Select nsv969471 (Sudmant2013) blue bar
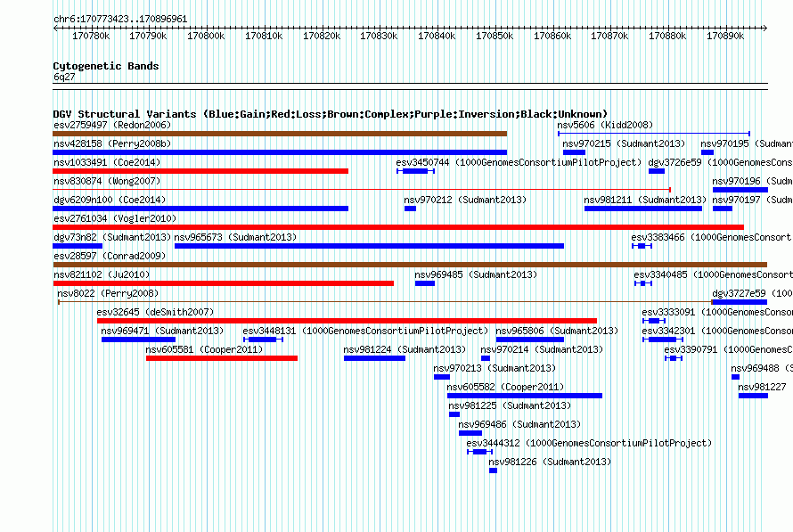This screenshot has width=793, height=532. (x=139, y=340)
